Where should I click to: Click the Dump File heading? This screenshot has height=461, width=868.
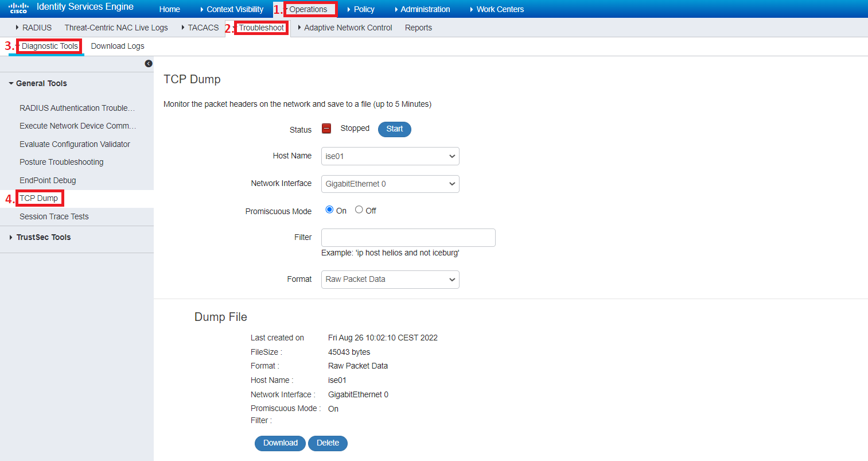coord(221,317)
